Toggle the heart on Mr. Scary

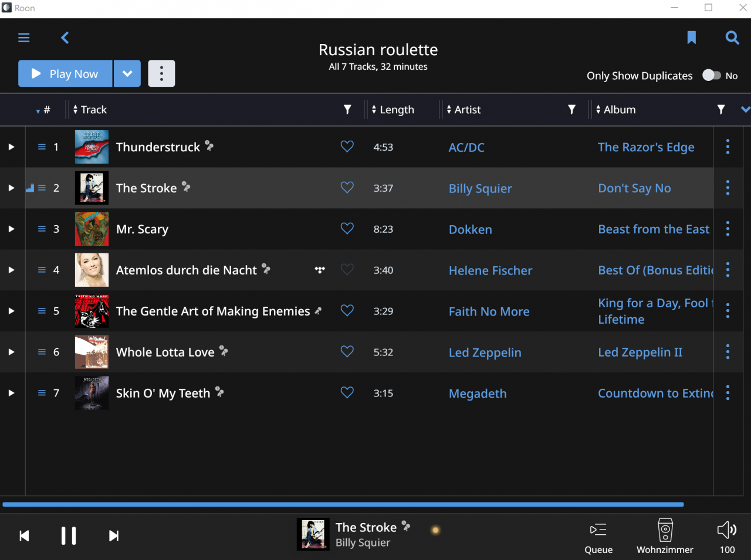point(347,229)
